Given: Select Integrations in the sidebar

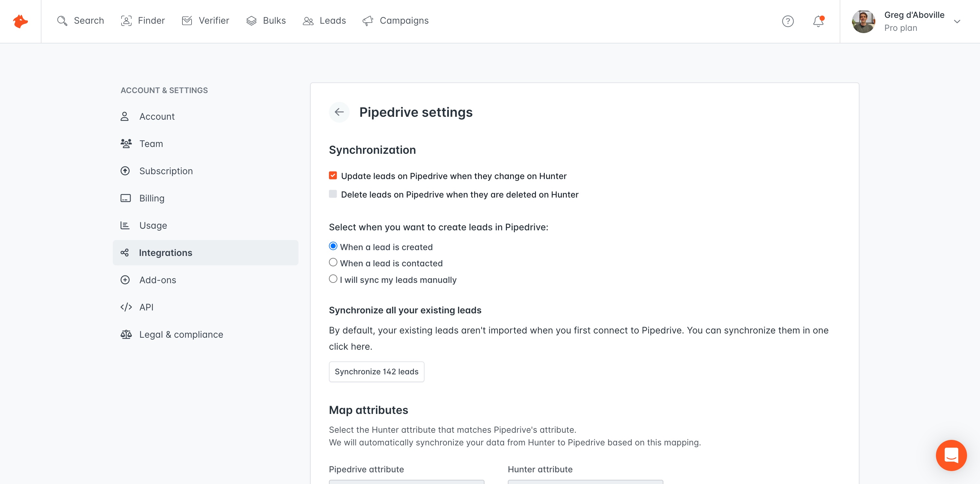Looking at the screenshot, I should [x=205, y=252].
